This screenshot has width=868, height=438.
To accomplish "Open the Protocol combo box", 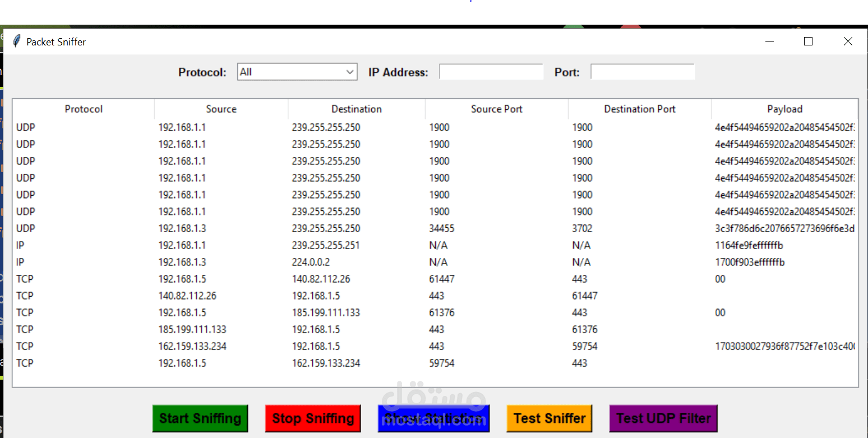I will click(297, 72).
